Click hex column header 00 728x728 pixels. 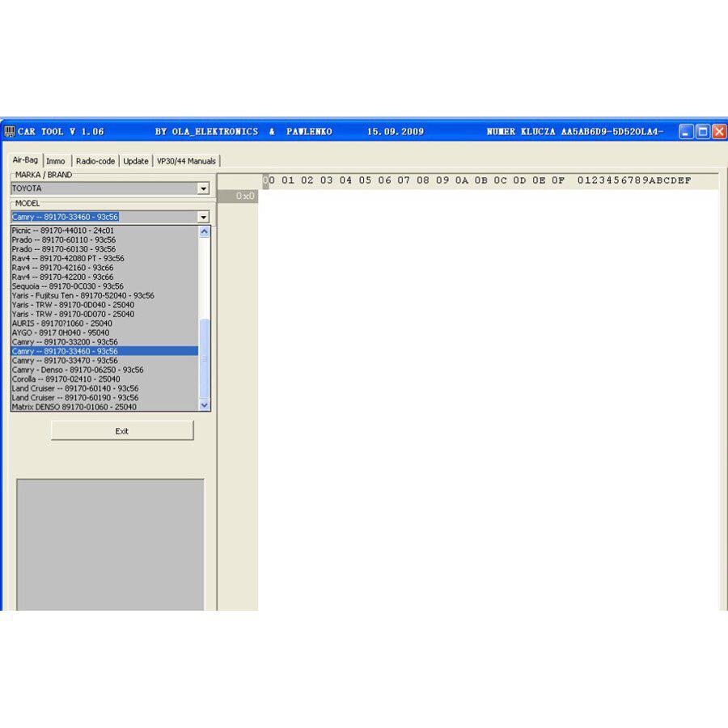click(269, 180)
